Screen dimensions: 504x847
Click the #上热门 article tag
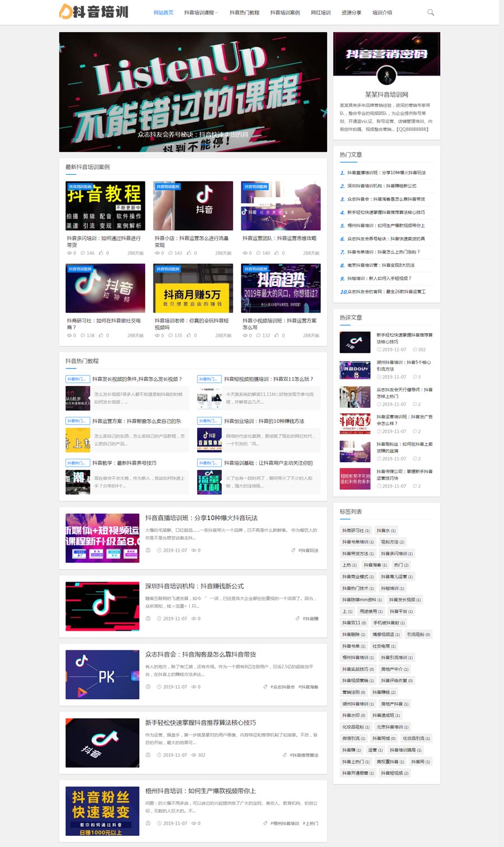click(x=311, y=823)
